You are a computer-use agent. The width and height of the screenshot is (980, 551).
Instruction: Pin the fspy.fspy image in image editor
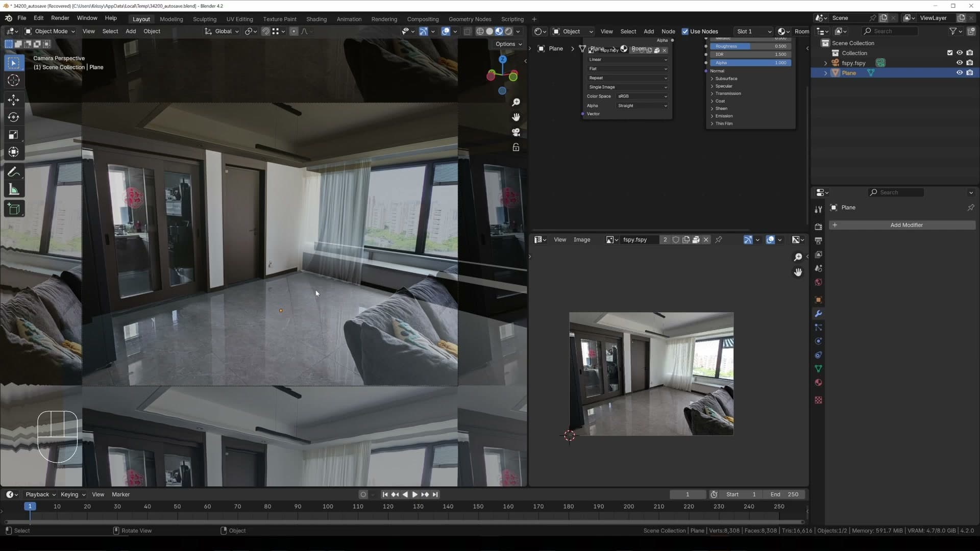tap(719, 240)
